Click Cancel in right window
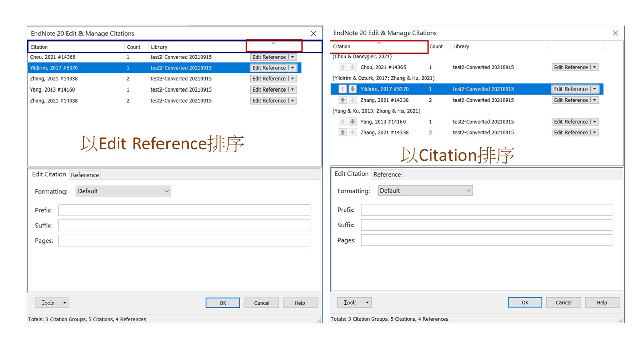This screenshot has height=362, width=644. coord(563,302)
